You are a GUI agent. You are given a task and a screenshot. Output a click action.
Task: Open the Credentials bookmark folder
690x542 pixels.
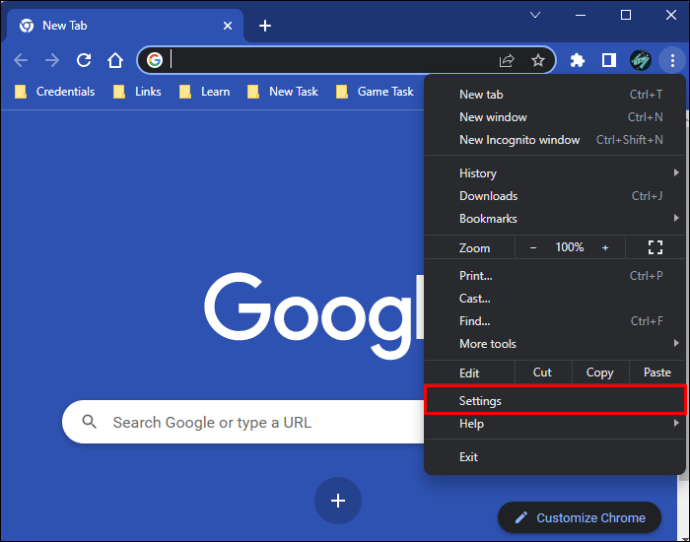click(x=55, y=92)
